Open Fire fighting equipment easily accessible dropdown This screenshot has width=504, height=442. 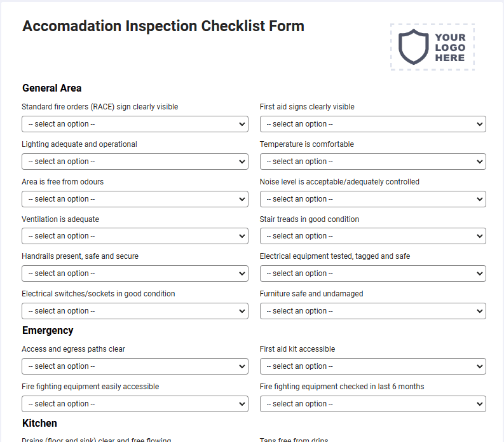(x=135, y=404)
